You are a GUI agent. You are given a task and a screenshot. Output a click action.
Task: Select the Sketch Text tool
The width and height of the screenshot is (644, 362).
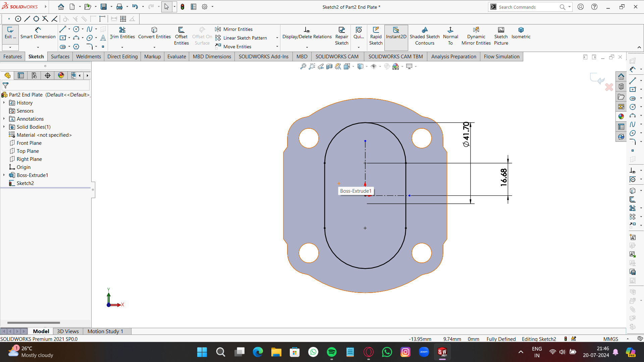coord(103,38)
